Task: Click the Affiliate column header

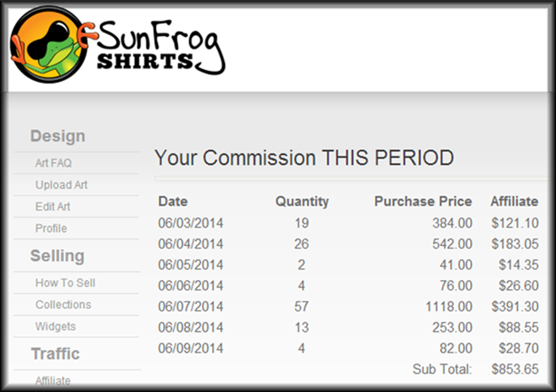Action: 514,202
